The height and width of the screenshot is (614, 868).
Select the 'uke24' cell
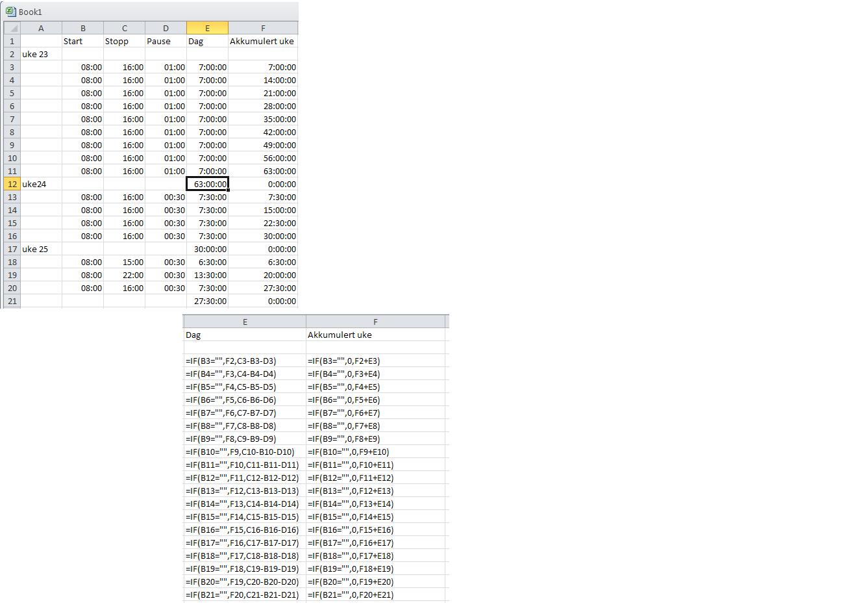[x=41, y=184]
